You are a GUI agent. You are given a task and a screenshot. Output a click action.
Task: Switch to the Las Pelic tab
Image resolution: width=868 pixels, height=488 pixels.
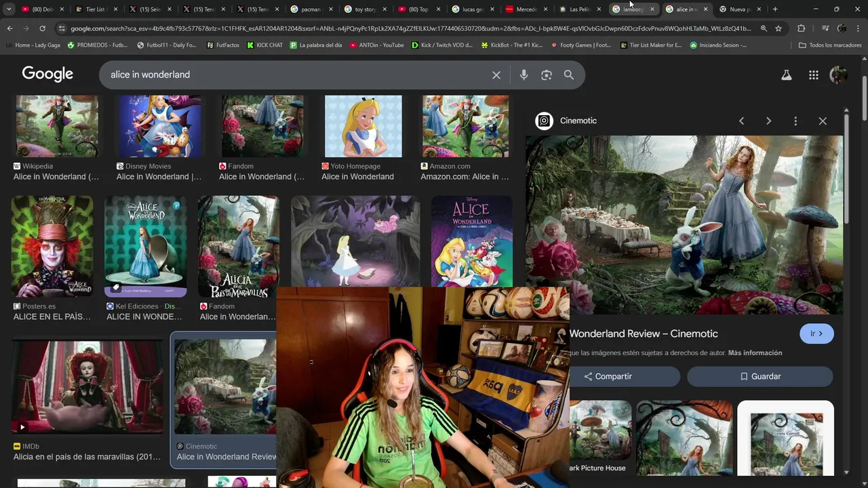pyautogui.click(x=578, y=9)
